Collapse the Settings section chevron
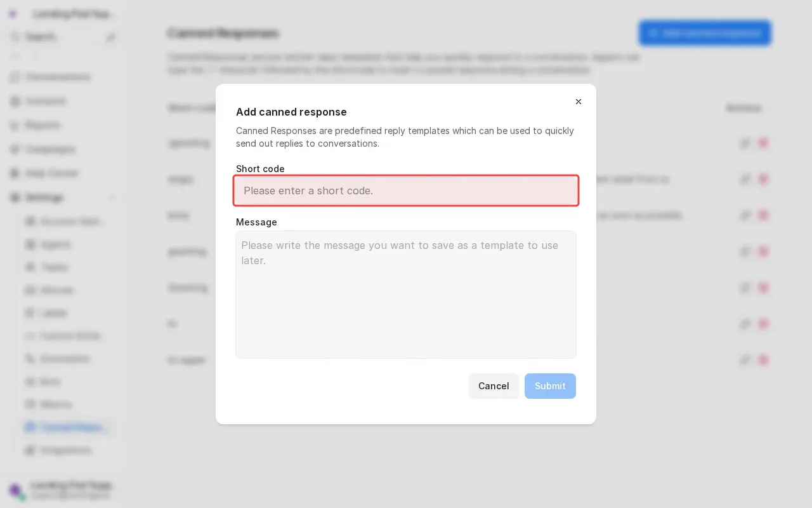 click(x=112, y=197)
